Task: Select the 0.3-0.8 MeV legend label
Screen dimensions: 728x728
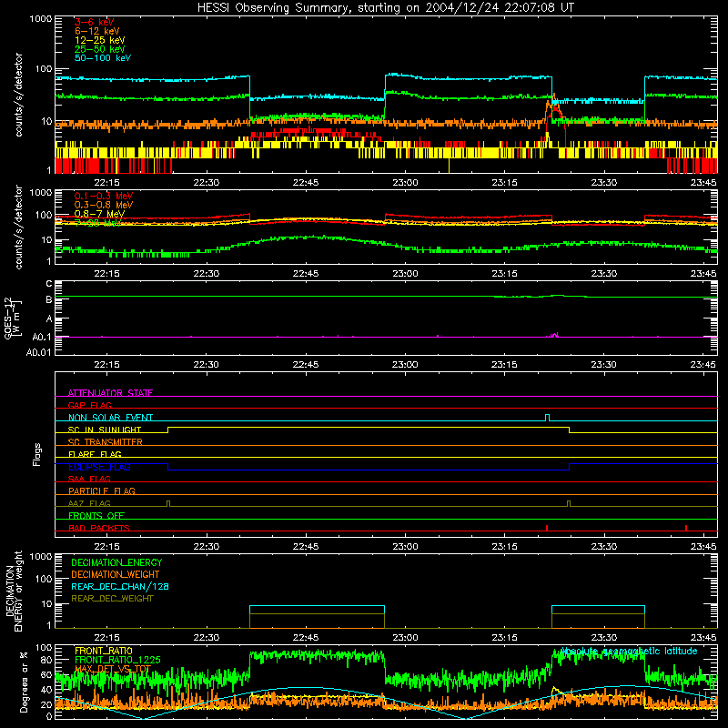Action: click(x=104, y=205)
